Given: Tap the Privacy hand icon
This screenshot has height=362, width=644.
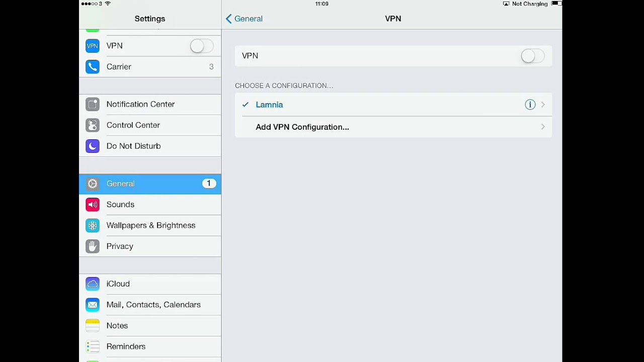Looking at the screenshot, I should (x=93, y=246).
